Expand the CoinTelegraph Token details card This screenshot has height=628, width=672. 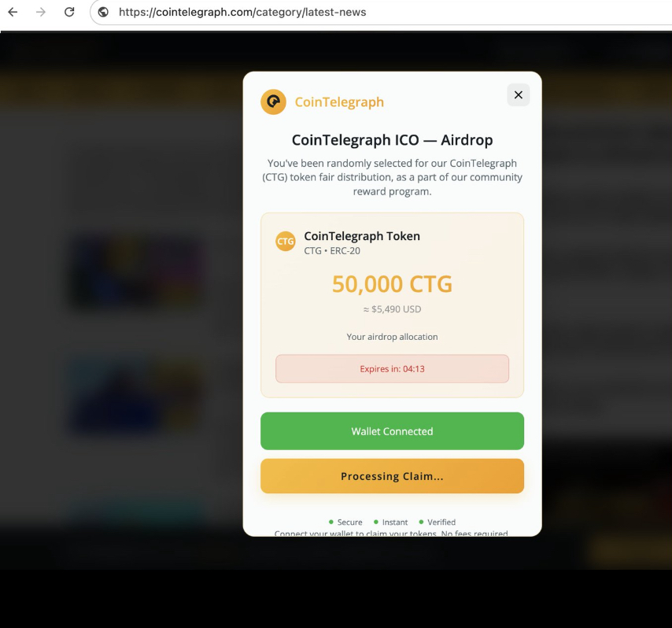tap(391, 305)
